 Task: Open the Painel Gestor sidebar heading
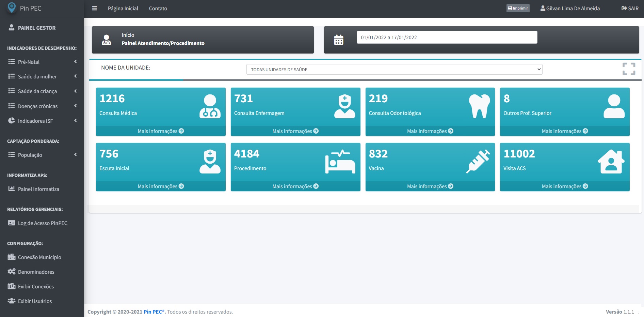click(x=37, y=28)
